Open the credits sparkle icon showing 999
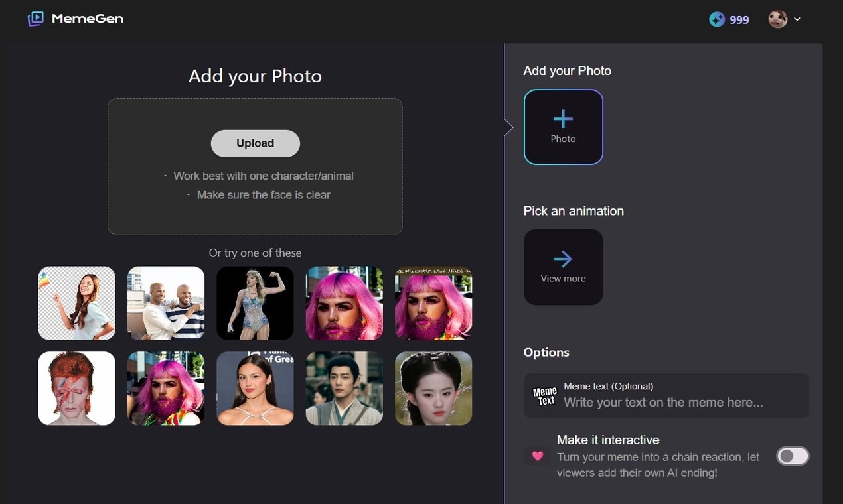 click(x=717, y=19)
